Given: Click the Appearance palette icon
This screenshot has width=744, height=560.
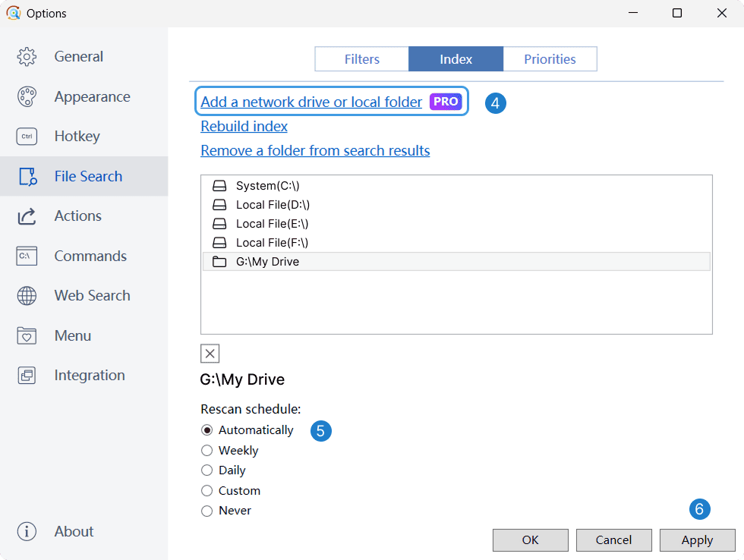Looking at the screenshot, I should (x=27, y=96).
